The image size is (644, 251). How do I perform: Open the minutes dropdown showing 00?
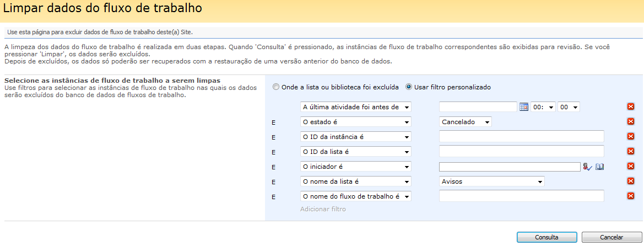point(569,107)
